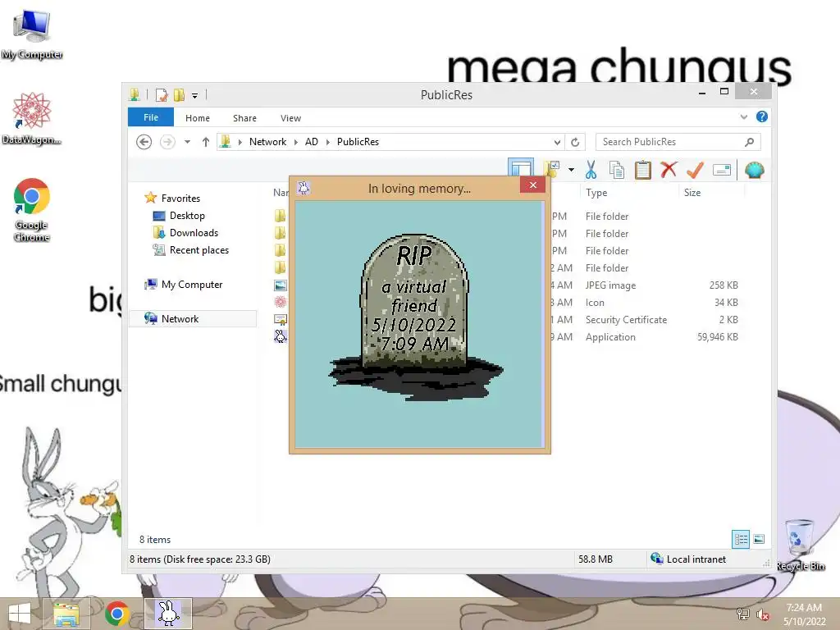The image size is (840, 630).
Task: Open the address bar history dropdown
Action: click(557, 142)
